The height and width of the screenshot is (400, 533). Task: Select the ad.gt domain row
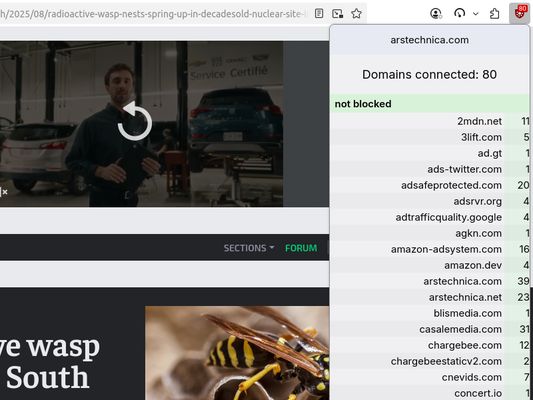click(429, 153)
